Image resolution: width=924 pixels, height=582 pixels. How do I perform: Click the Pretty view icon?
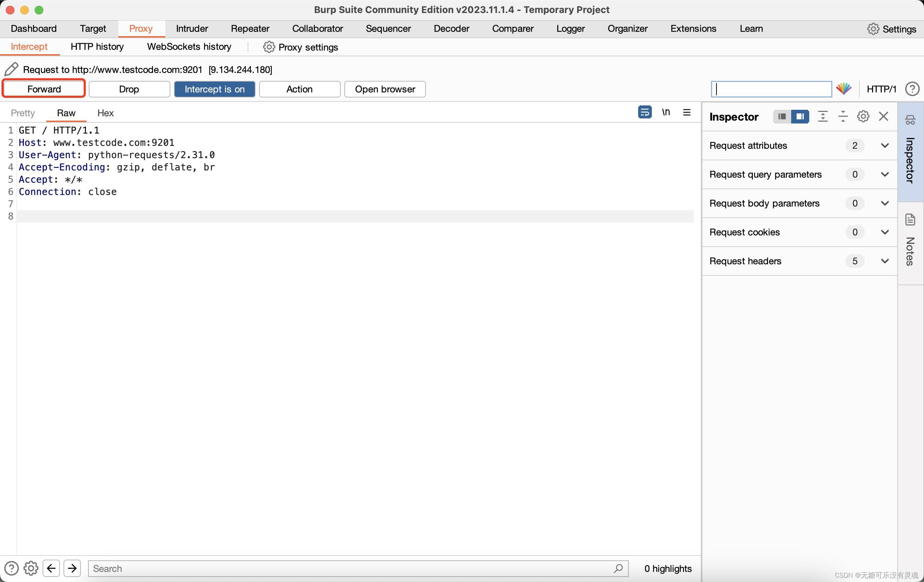pyautogui.click(x=23, y=113)
